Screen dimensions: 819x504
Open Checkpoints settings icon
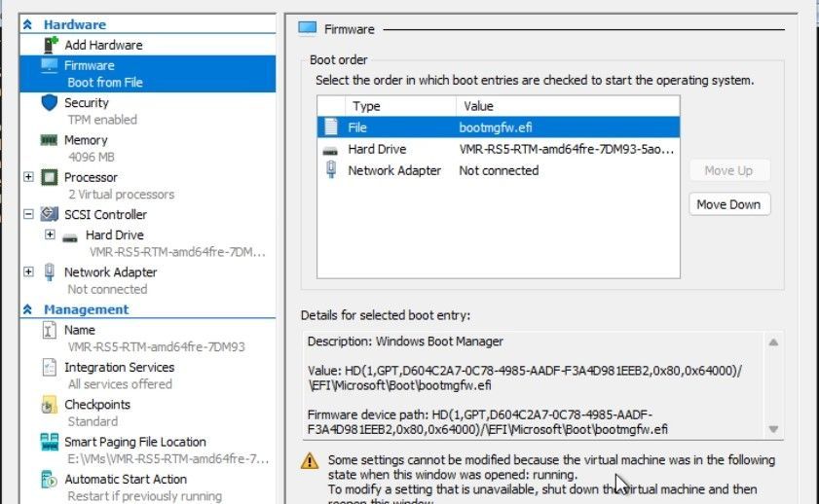point(49,405)
